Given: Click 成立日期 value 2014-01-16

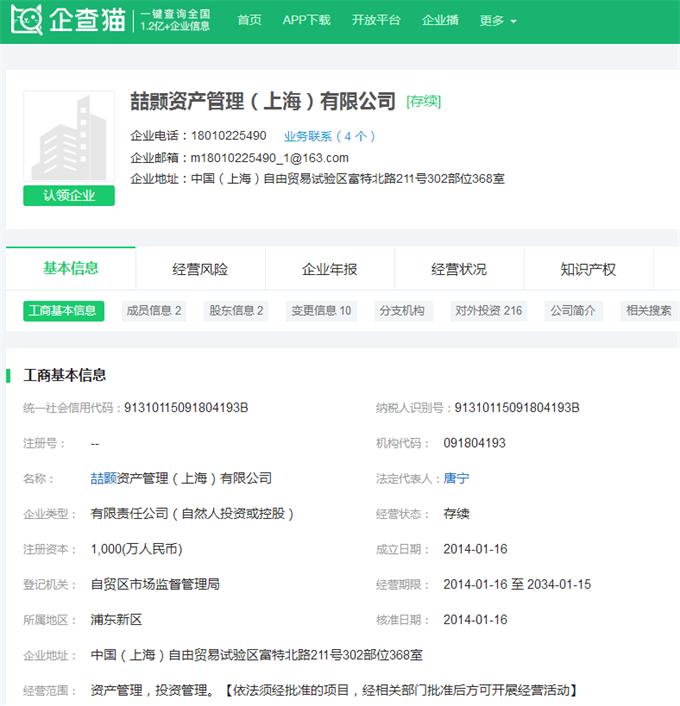Looking at the screenshot, I should [x=476, y=549].
